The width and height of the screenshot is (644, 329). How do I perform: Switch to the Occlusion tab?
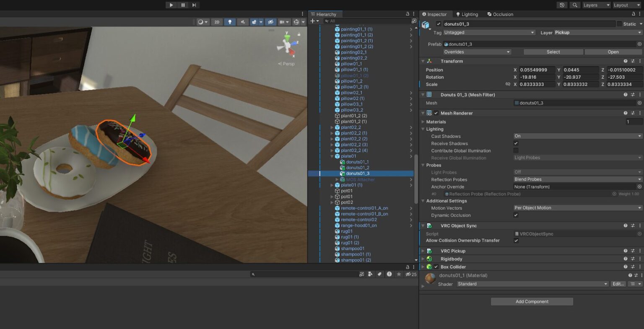coord(500,14)
